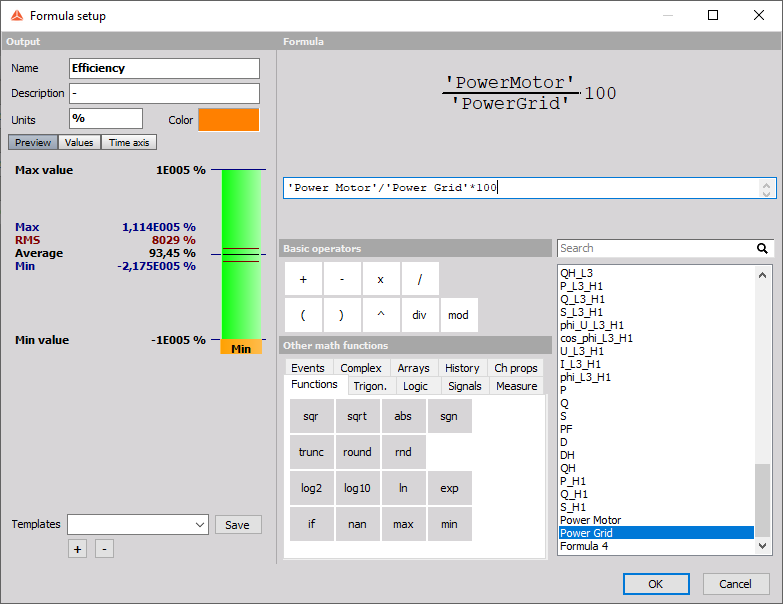Select the Functions tab
The image size is (783, 604).
coord(314,384)
